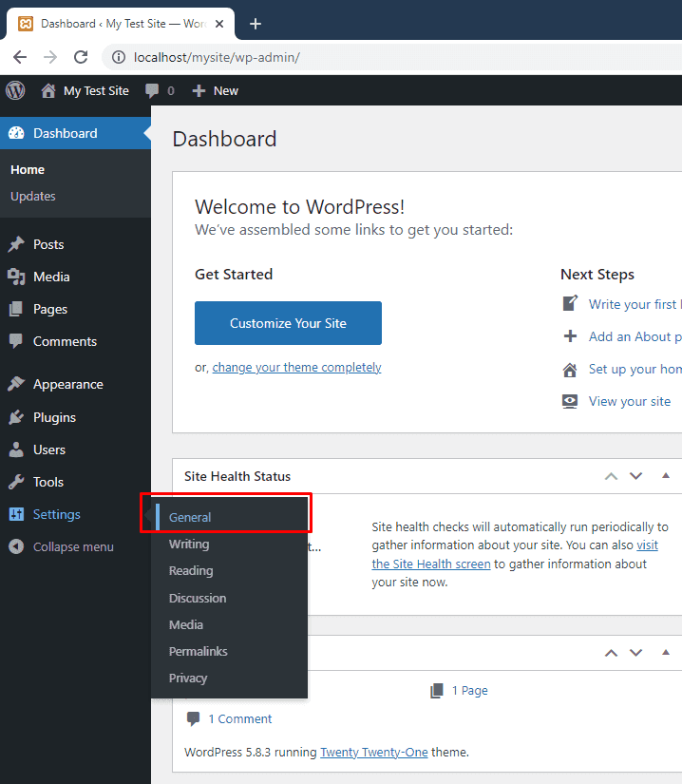Reload the page with browser refresh button

click(x=81, y=57)
